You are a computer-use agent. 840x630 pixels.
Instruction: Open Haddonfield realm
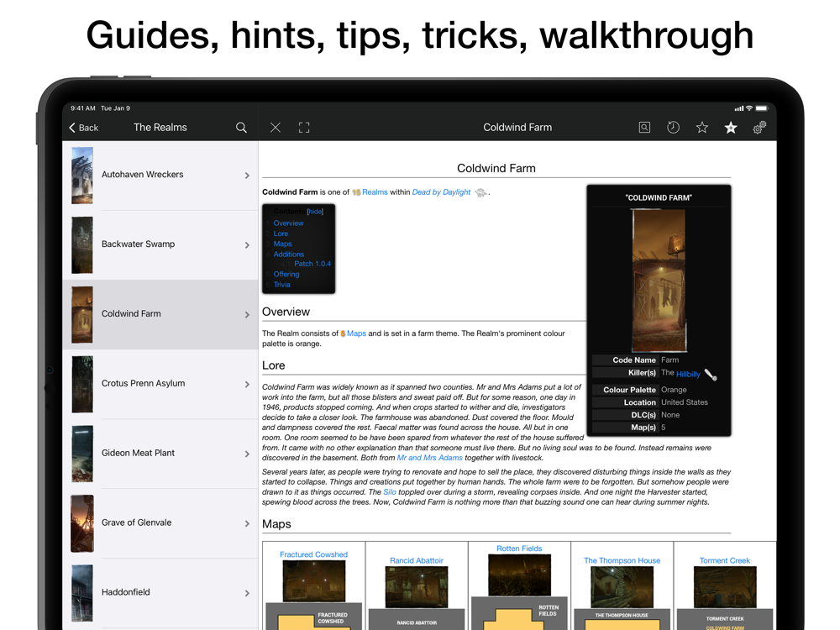(x=160, y=593)
